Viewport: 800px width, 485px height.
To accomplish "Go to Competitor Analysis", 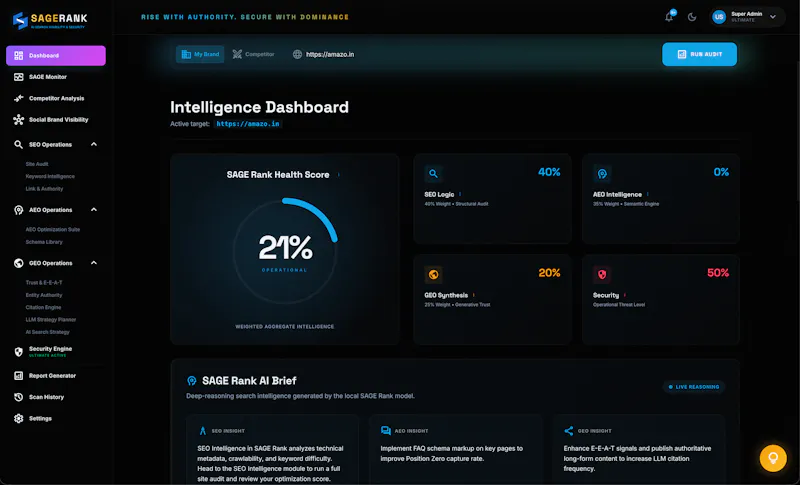I will pos(56,98).
